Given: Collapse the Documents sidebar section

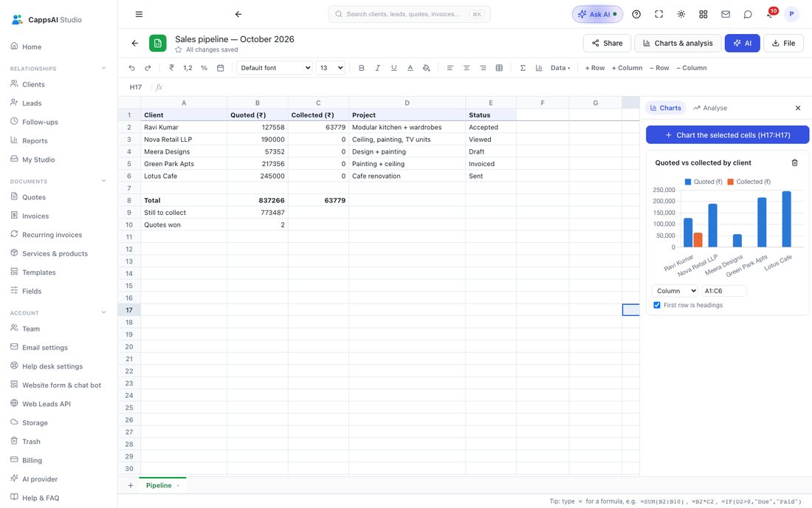Looking at the screenshot, I should pyautogui.click(x=103, y=181).
